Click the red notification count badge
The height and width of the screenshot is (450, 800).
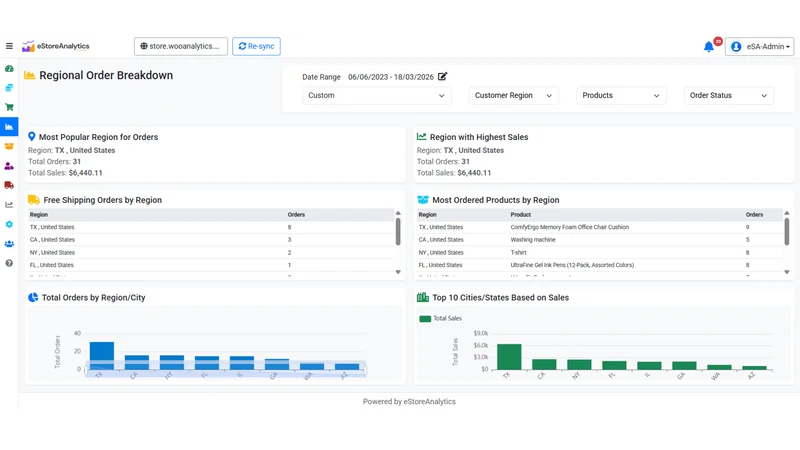(718, 41)
